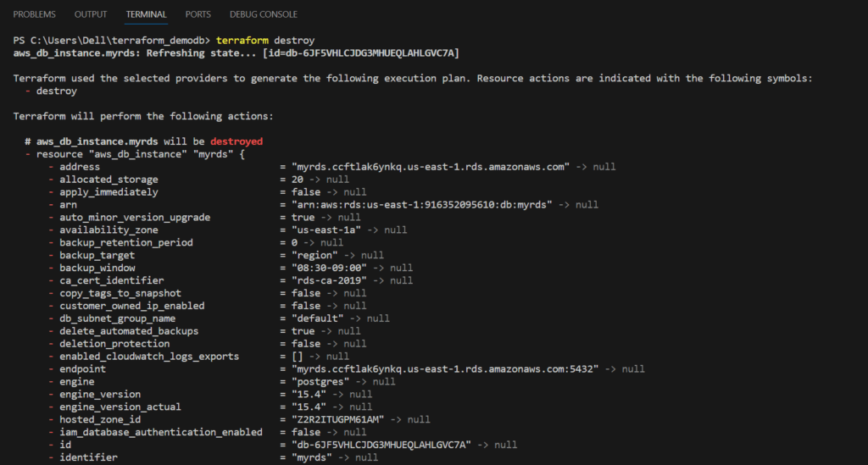Click the 'terraform destroy' command text

tap(265, 41)
